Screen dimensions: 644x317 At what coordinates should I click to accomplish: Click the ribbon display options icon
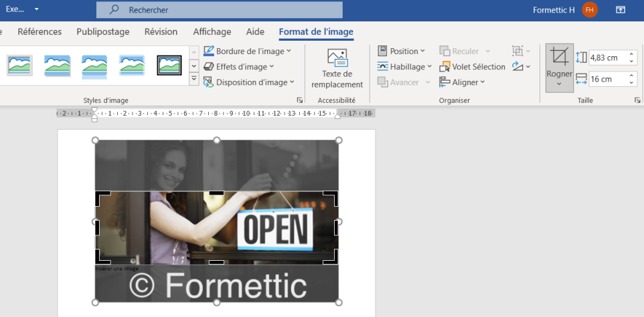click(x=621, y=10)
